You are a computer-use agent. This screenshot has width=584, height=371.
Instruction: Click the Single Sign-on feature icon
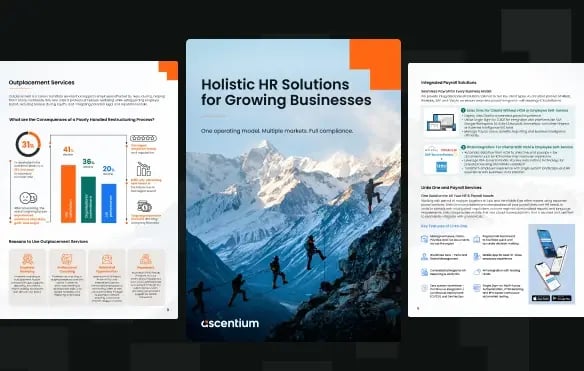tap(477, 288)
